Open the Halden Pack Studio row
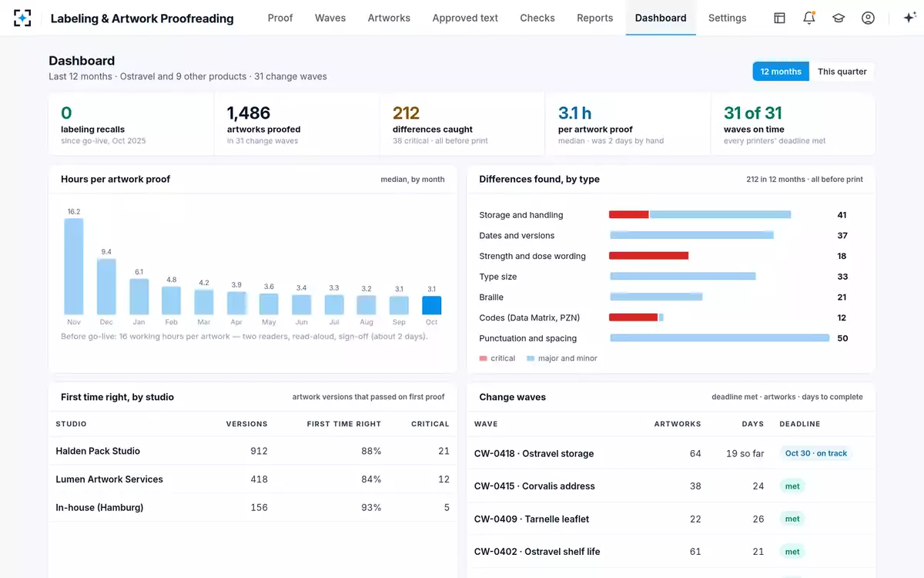 253,451
